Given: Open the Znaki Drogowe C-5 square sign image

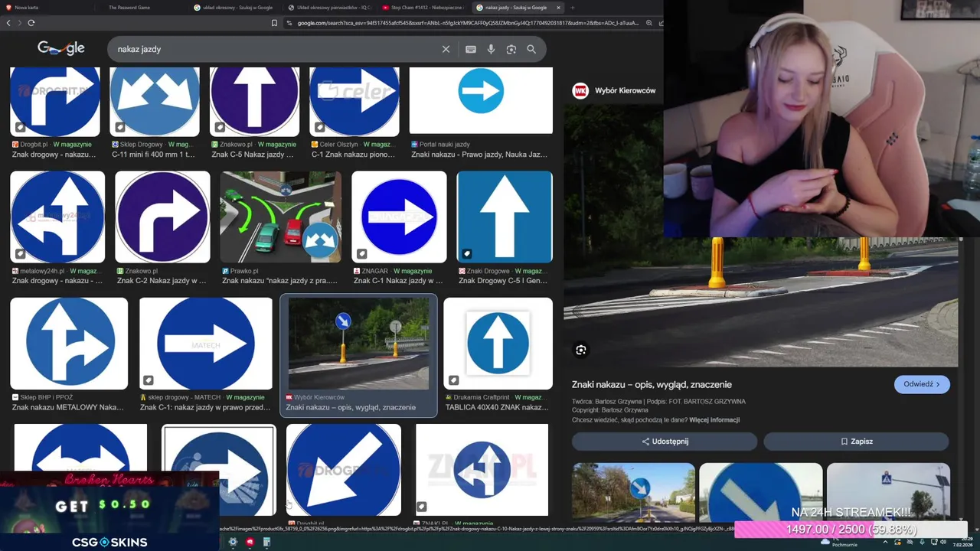Looking at the screenshot, I should click(505, 217).
